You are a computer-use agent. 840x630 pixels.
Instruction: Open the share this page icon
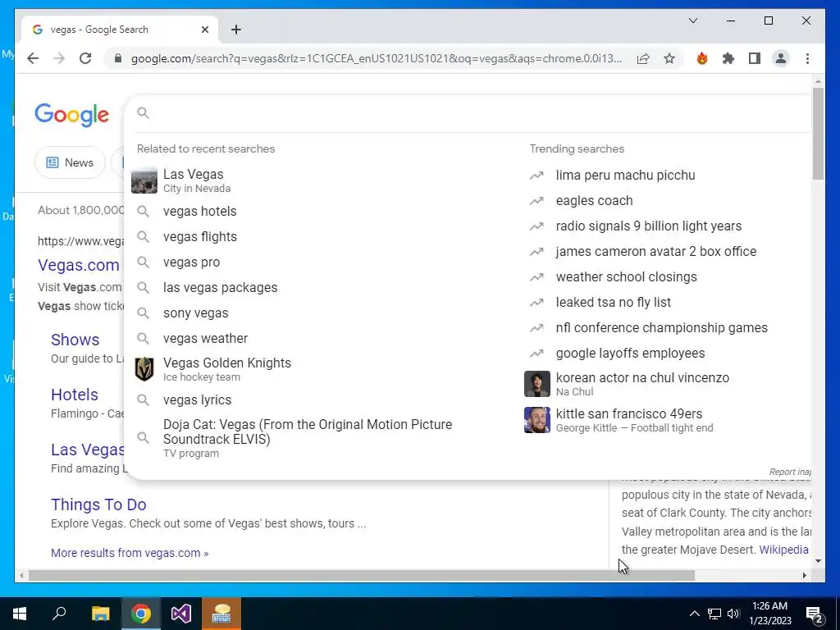[643, 58]
